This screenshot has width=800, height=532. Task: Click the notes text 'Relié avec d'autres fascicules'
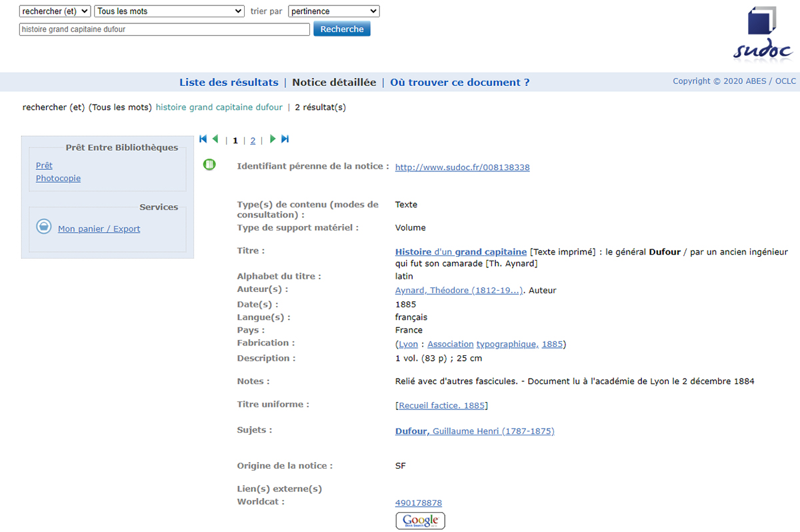pyautogui.click(x=456, y=381)
